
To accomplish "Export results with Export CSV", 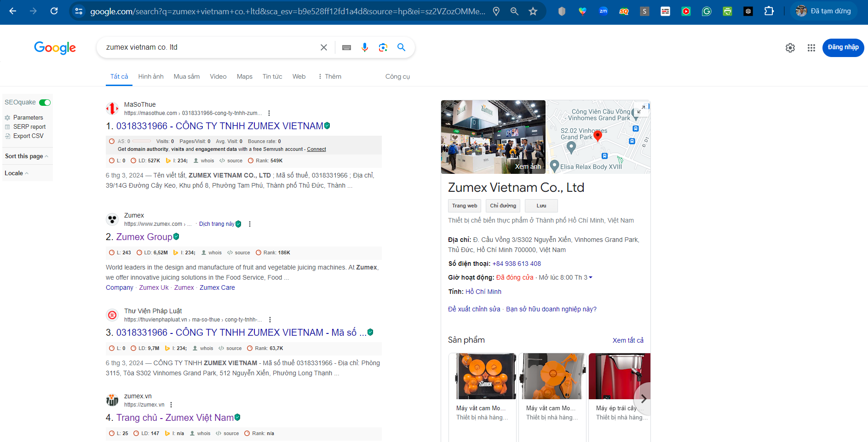I will point(24,136).
